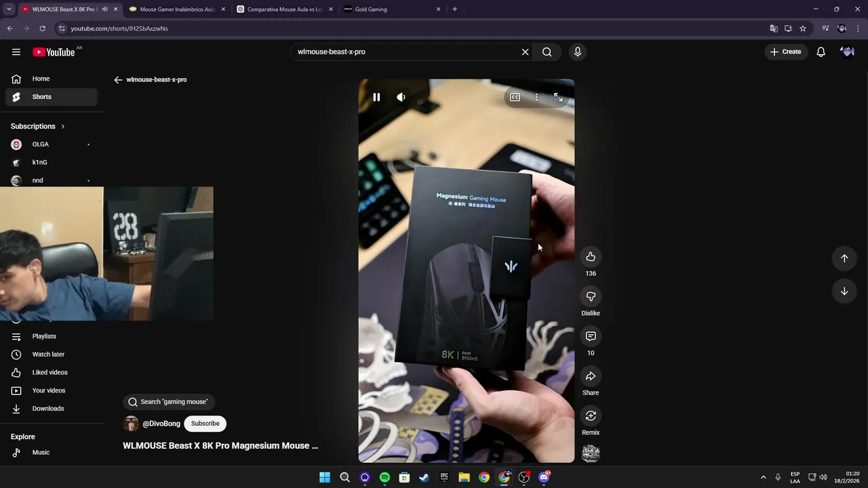The image size is (868, 488).
Task: Go to the YouTube logo home link
Action: tap(54, 52)
